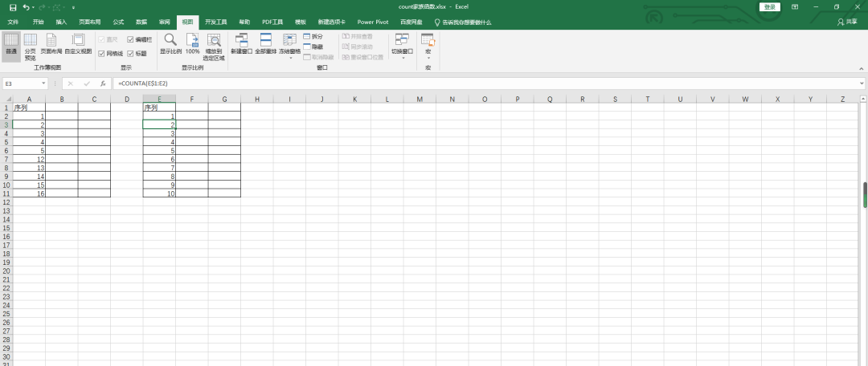Uncheck the 网格线 gridlines checkbox
868x366 pixels.
tap(101, 54)
